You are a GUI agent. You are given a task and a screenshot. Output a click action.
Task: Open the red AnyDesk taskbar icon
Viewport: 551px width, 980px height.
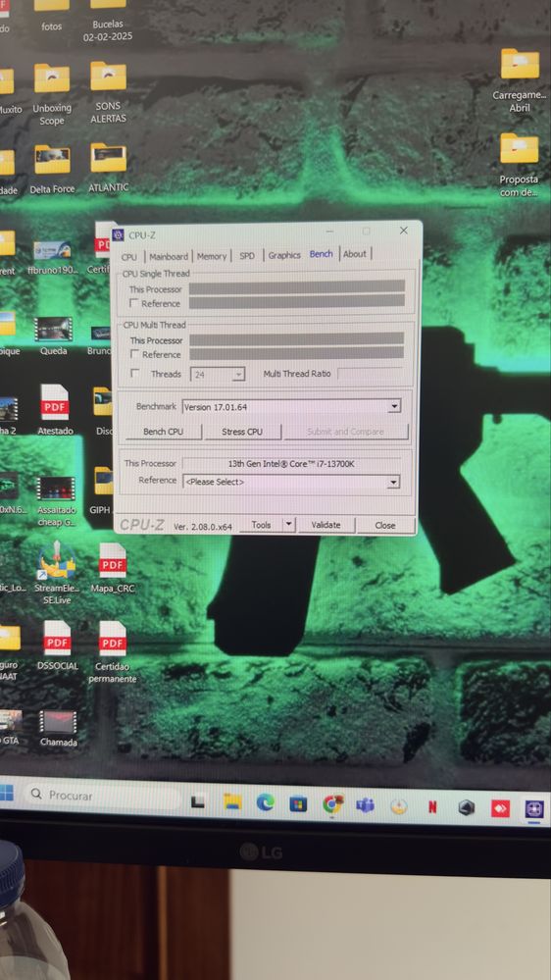pyautogui.click(x=500, y=808)
